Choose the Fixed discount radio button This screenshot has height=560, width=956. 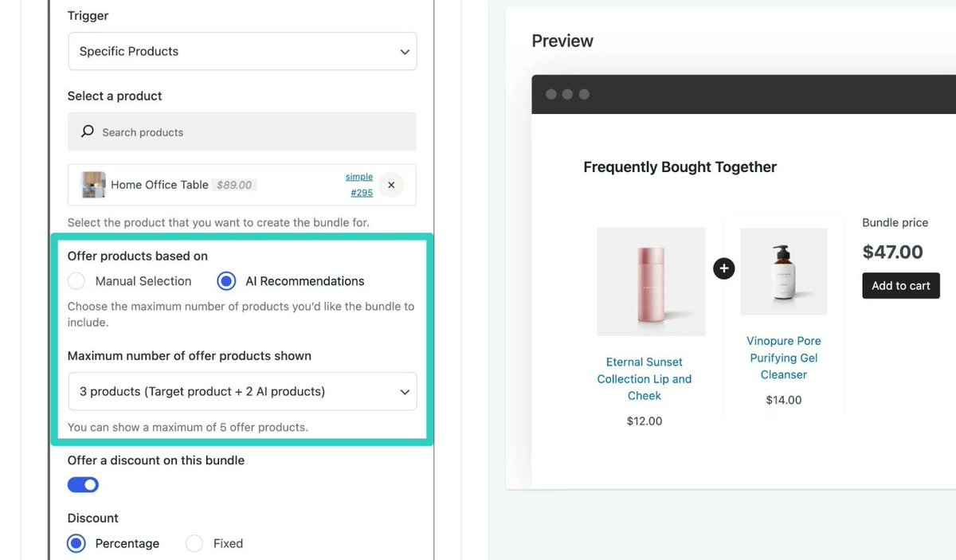pos(194,543)
